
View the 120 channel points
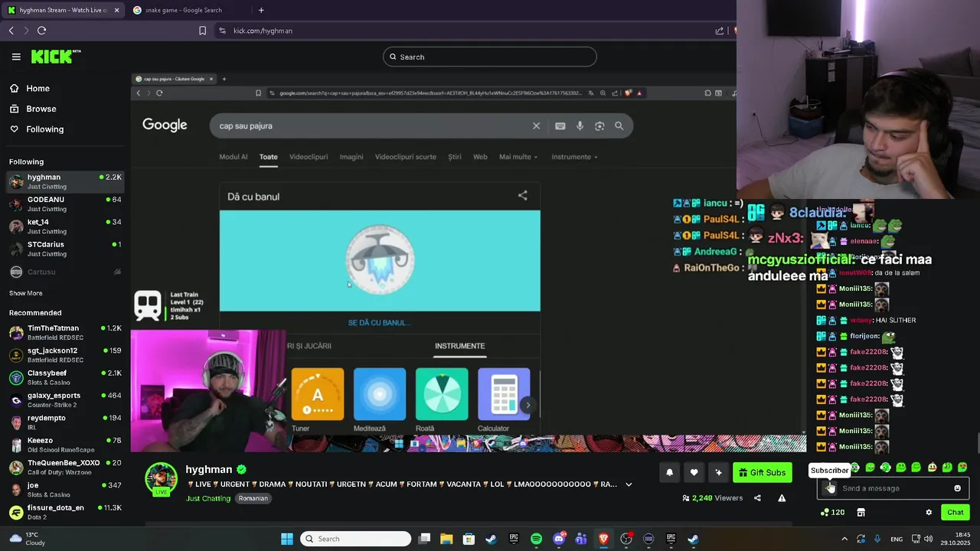coord(832,513)
